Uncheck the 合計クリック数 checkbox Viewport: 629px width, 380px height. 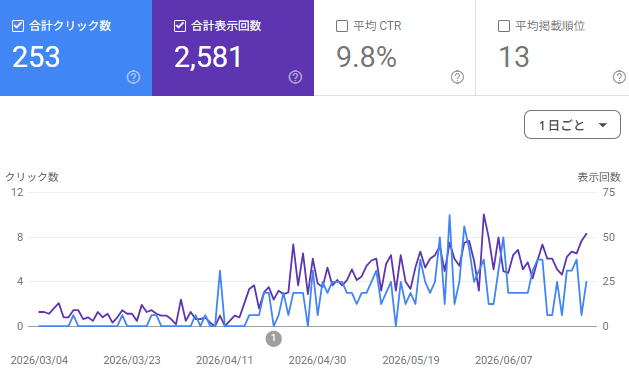click(x=18, y=26)
